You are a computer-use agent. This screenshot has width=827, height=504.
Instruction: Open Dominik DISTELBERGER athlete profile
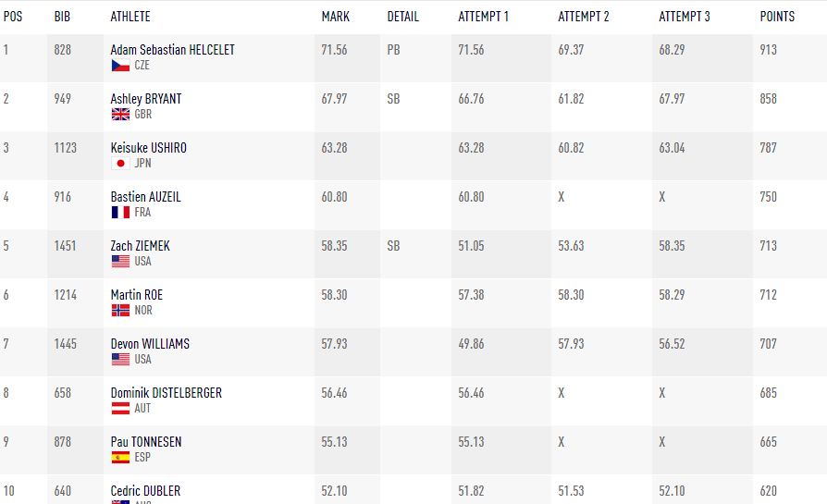166,393
